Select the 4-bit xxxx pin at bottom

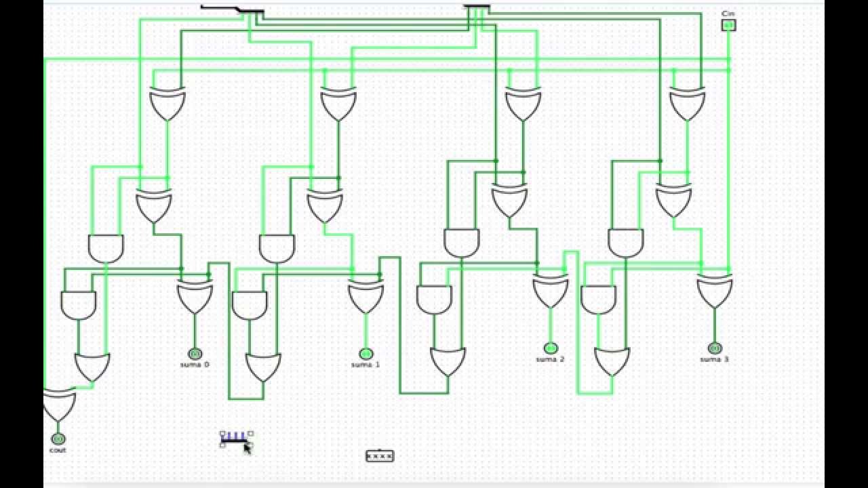(x=380, y=456)
